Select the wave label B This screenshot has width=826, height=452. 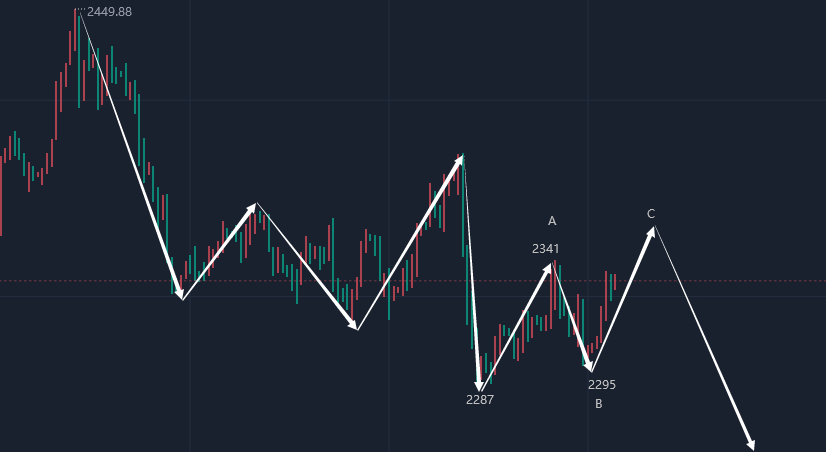pyautogui.click(x=598, y=404)
